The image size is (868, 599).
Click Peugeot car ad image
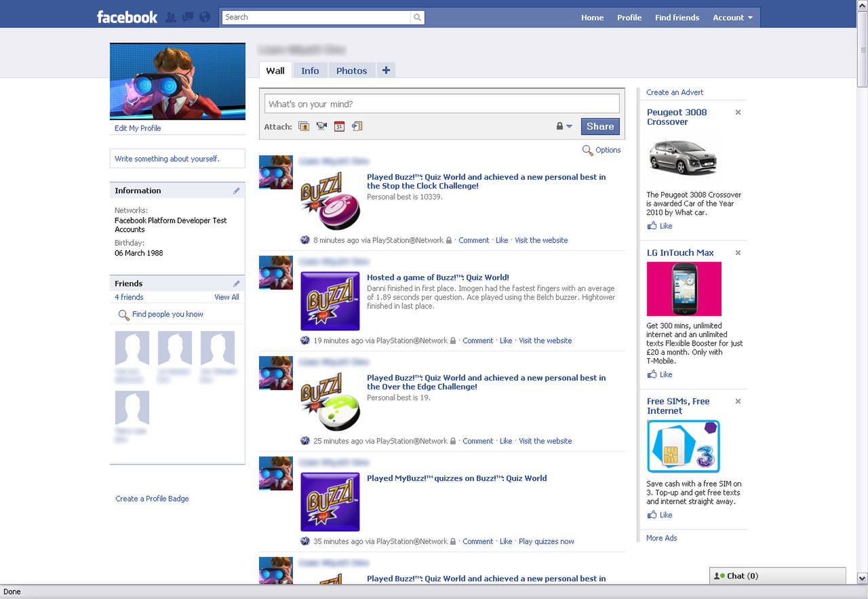coord(683,157)
